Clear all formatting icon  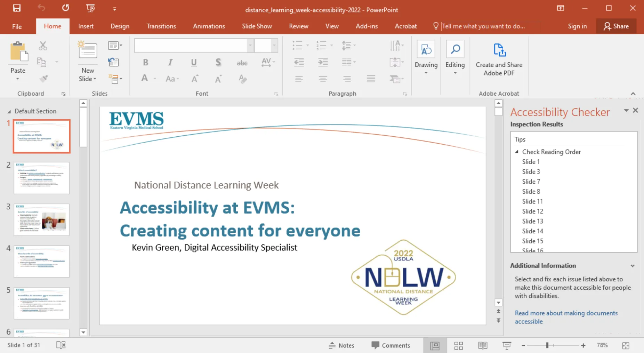tap(243, 79)
